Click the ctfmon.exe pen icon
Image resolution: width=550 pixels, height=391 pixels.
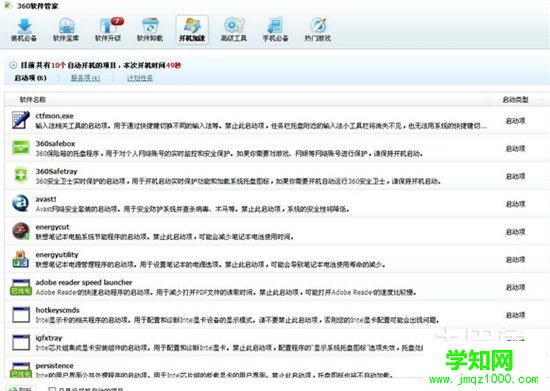(21, 120)
